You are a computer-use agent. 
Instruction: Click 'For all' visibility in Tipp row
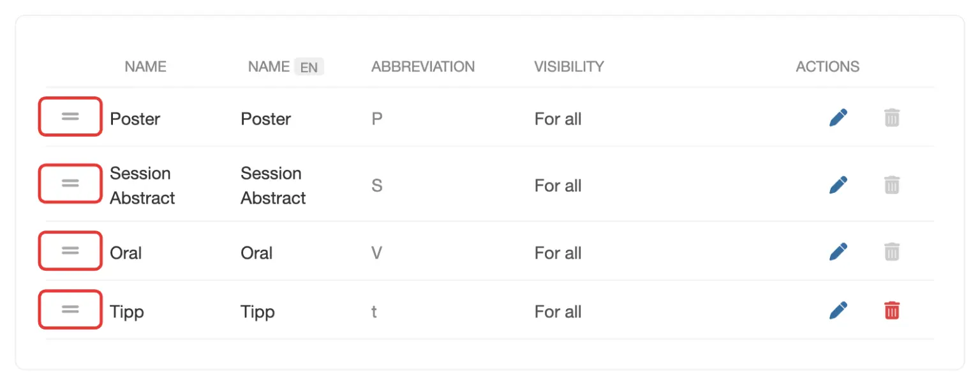pyautogui.click(x=558, y=312)
